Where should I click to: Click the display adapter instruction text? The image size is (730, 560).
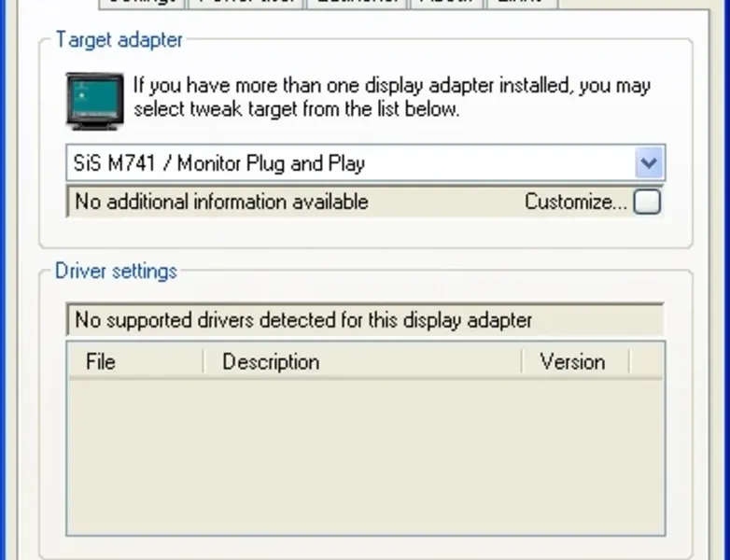point(392,97)
